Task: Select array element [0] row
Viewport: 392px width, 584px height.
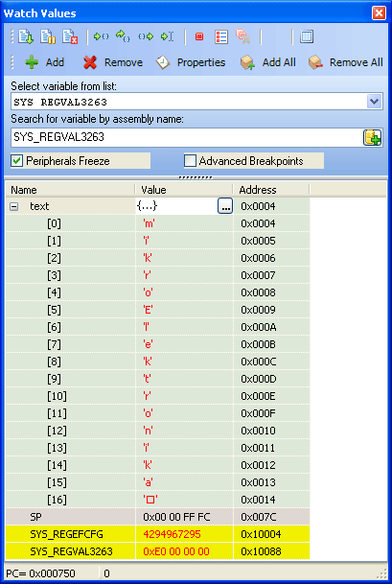Action: 157,223
